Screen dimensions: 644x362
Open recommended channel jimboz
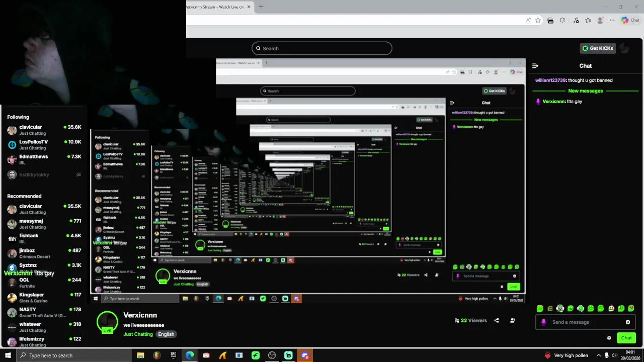[44, 253]
